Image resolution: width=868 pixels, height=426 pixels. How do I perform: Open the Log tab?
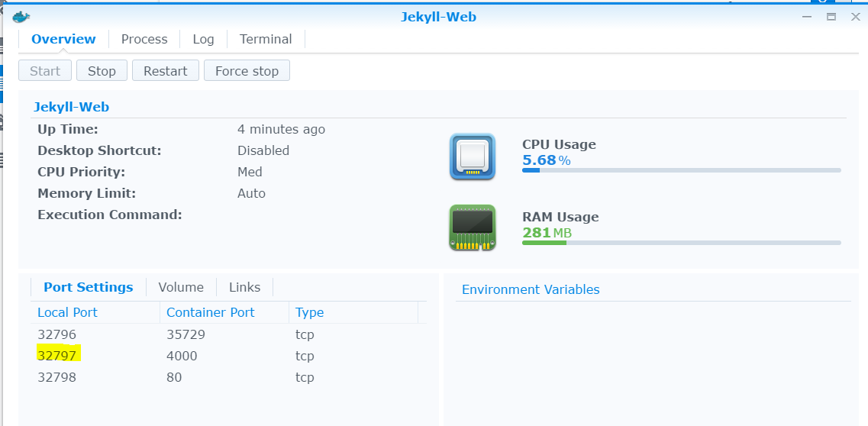[x=203, y=39]
